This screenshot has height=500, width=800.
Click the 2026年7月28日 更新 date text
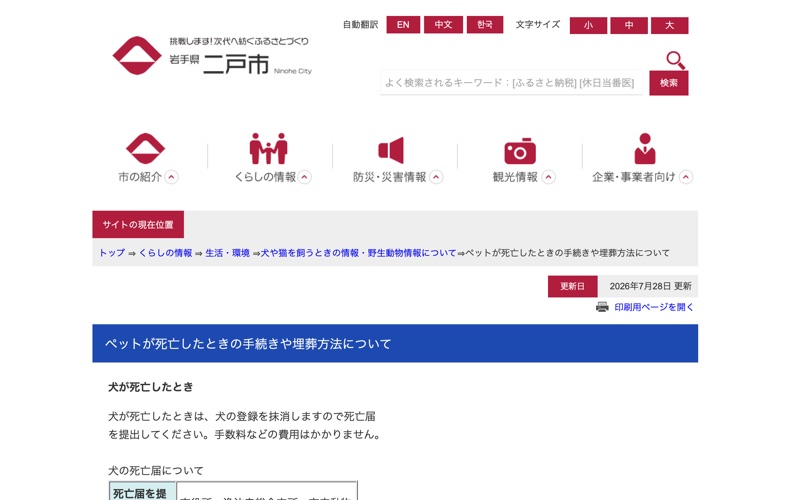point(651,286)
